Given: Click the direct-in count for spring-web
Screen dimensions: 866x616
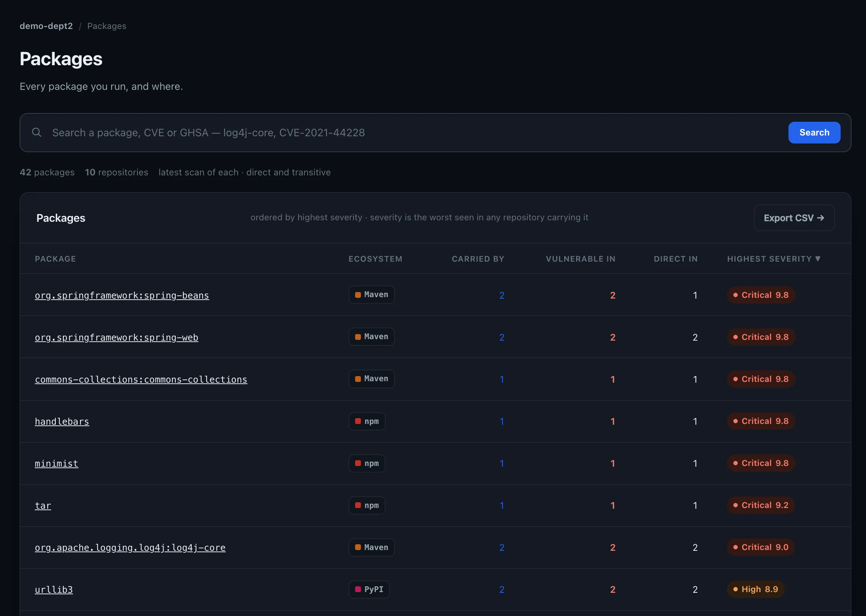Looking at the screenshot, I should pyautogui.click(x=695, y=338).
